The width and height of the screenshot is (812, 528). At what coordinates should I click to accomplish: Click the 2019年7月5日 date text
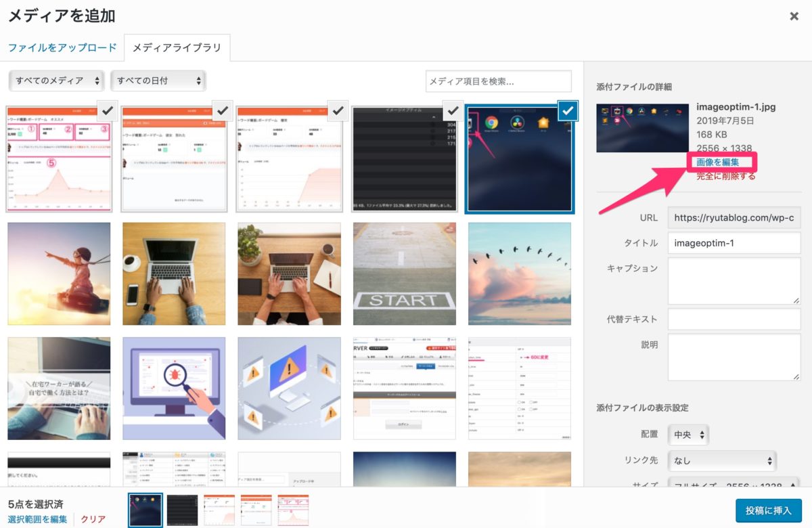pos(725,120)
